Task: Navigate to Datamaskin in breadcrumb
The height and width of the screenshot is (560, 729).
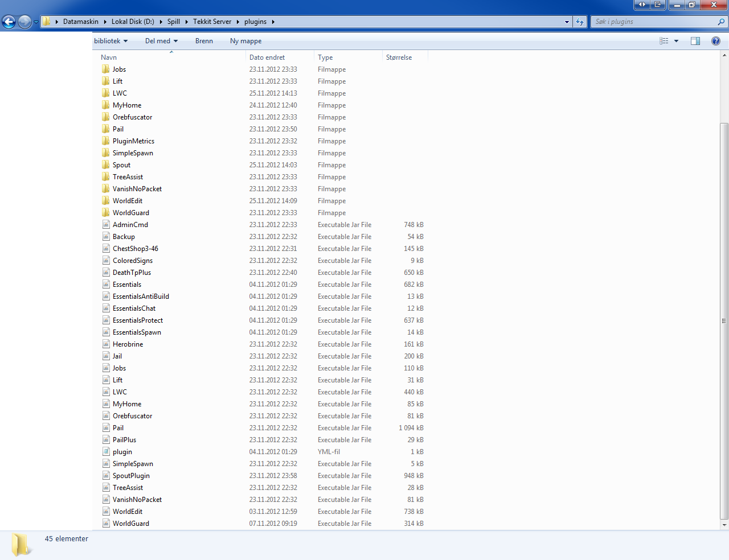Action: 81,22
